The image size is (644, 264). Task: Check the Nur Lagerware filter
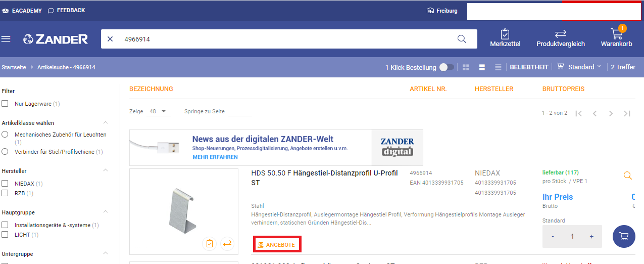click(x=5, y=104)
